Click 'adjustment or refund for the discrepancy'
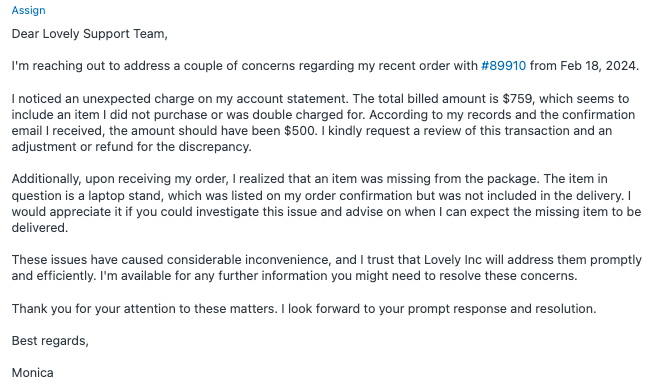 pyautogui.click(x=131, y=147)
